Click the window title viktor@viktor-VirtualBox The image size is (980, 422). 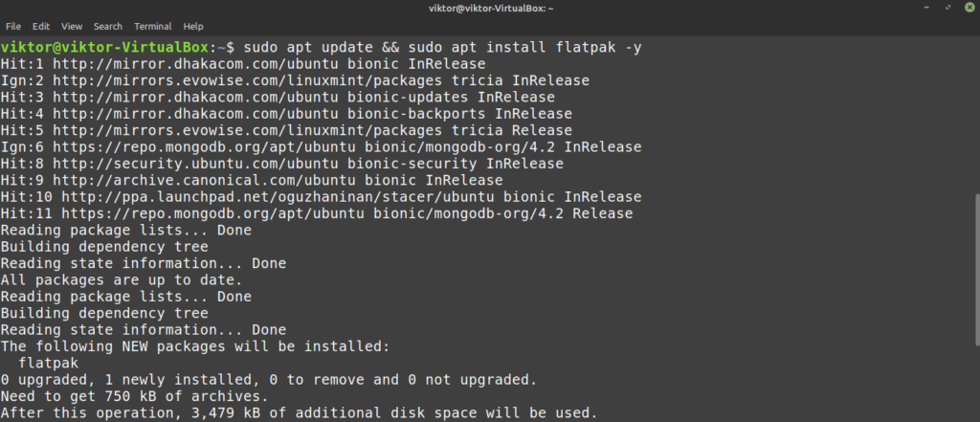(x=489, y=8)
